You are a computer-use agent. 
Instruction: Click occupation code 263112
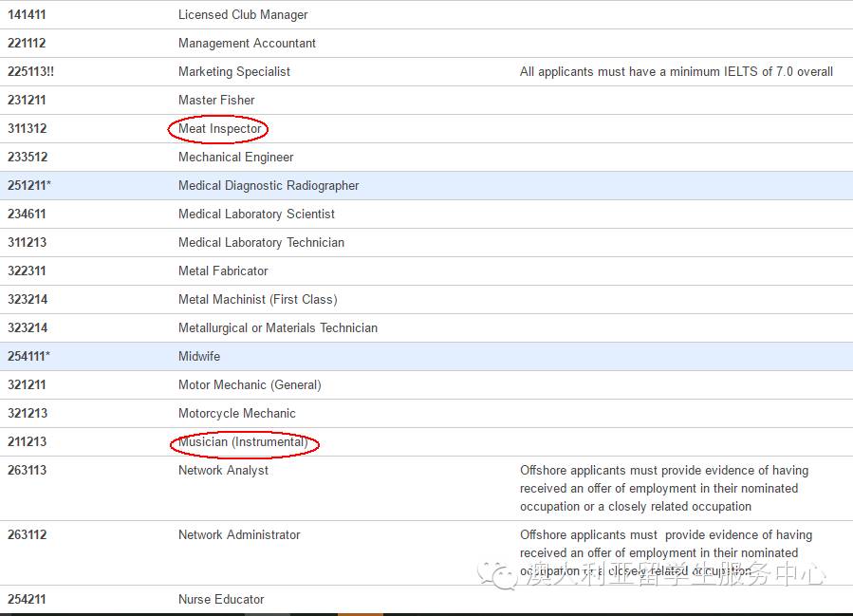coord(28,534)
